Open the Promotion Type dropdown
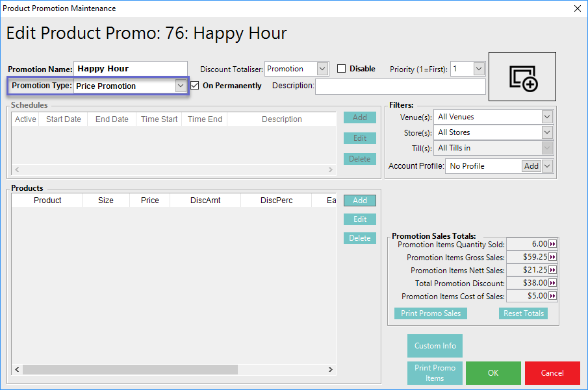 [x=180, y=86]
